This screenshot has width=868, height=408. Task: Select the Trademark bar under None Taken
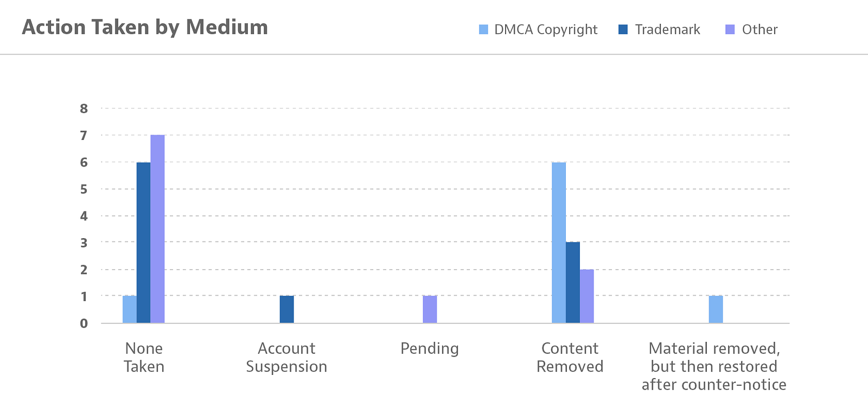[x=143, y=243]
